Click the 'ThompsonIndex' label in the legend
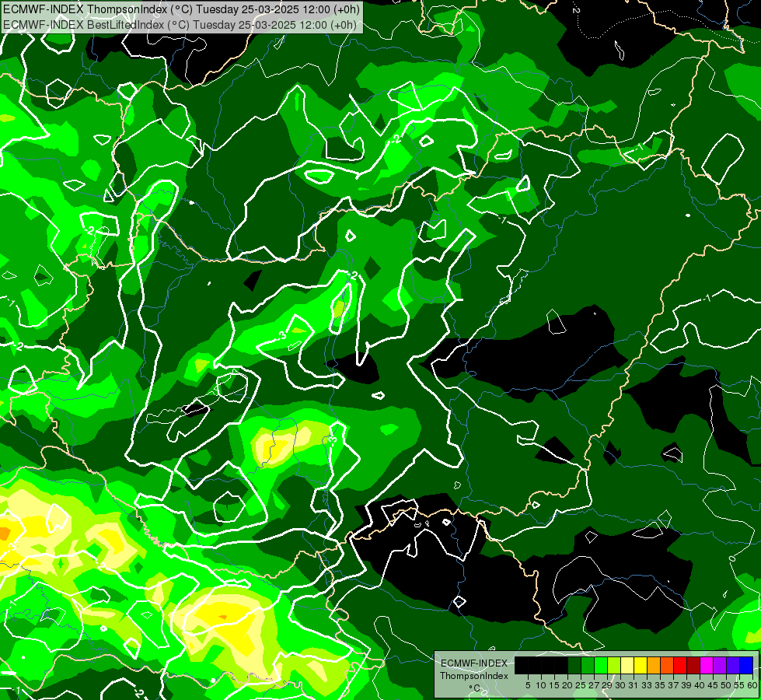This screenshot has height=700, width=761. (474, 676)
